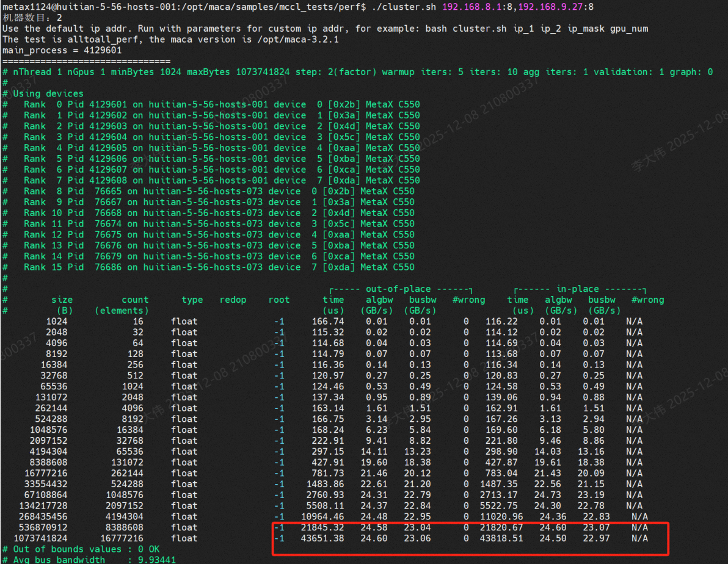The height and width of the screenshot is (564, 728).
Task: Select in-place time value 11020.96
Action: [501, 516]
